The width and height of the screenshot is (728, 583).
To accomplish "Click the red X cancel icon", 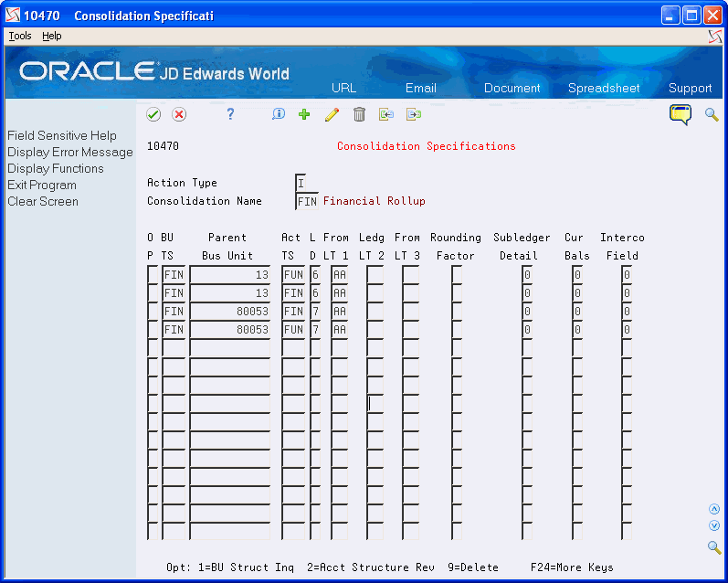I will tap(179, 114).
